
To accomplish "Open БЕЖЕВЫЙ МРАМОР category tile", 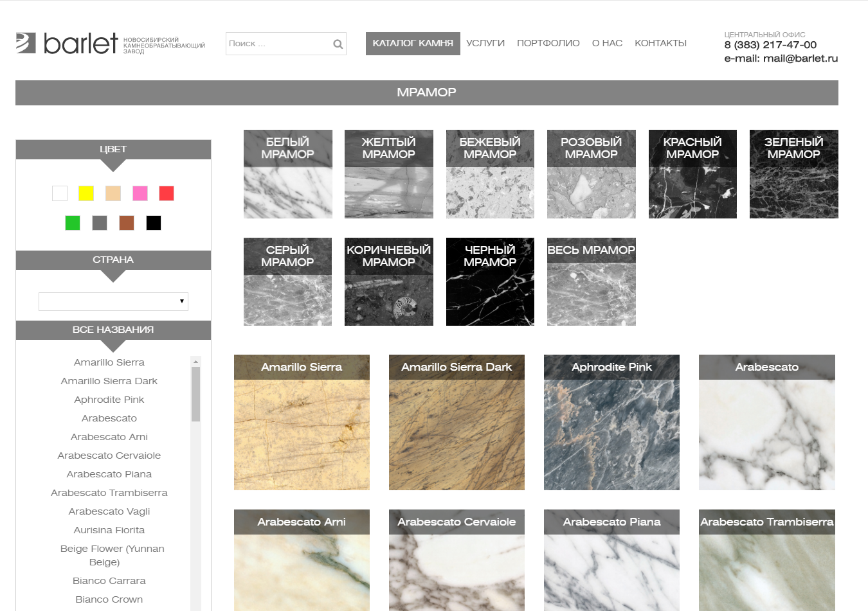I will click(490, 174).
